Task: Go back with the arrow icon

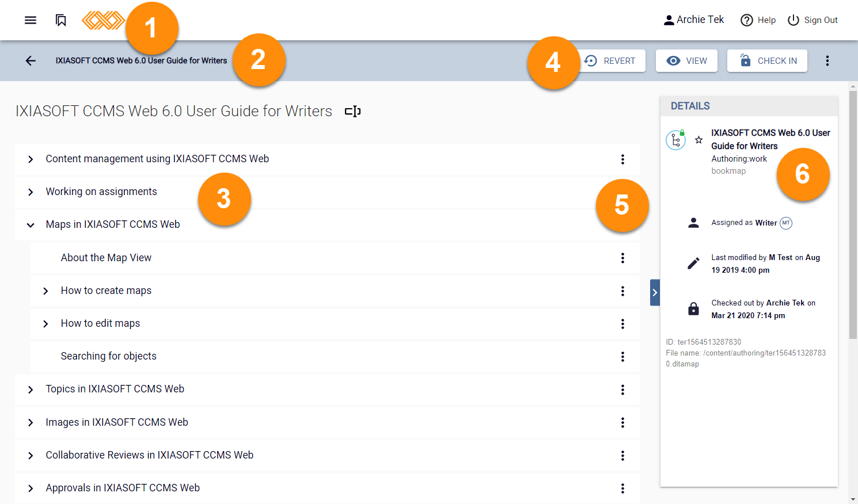Action: 31,60
